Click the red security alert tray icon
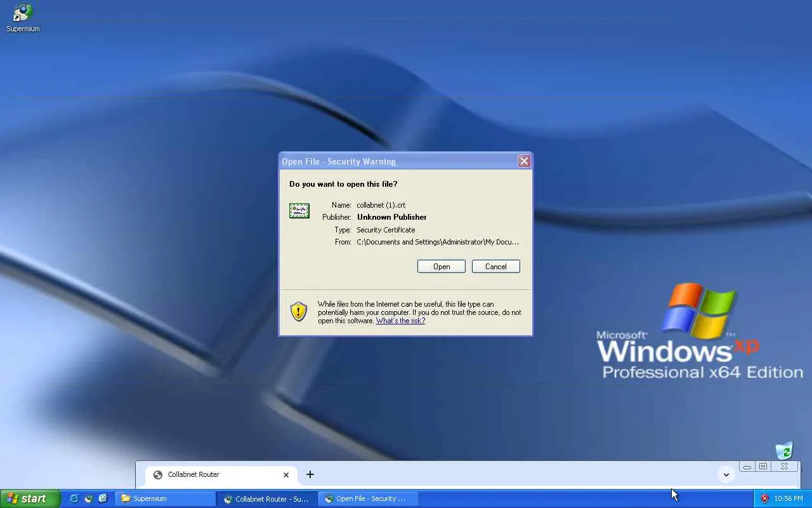The image size is (812, 508). [x=764, y=498]
